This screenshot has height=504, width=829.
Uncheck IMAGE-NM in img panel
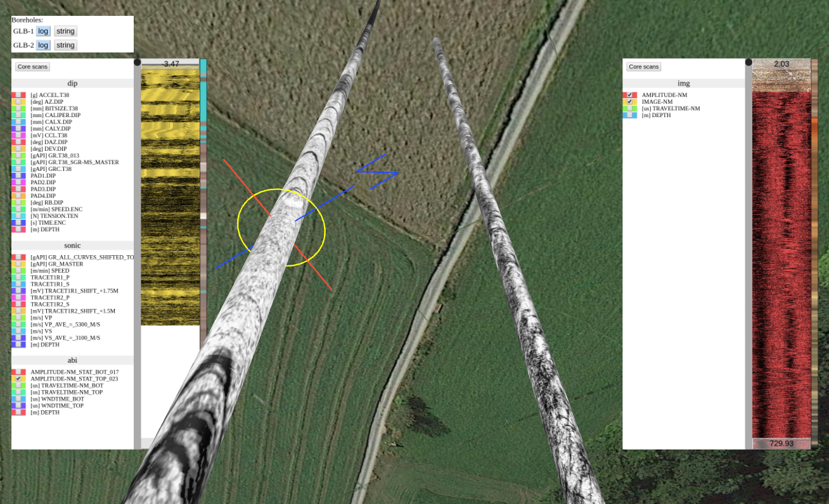click(x=630, y=102)
